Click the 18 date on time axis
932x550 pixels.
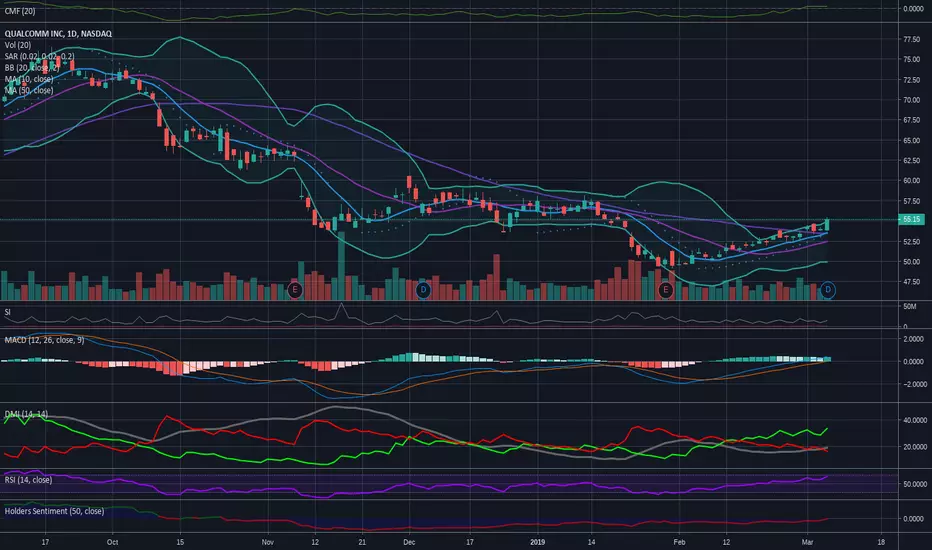tap(881, 542)
